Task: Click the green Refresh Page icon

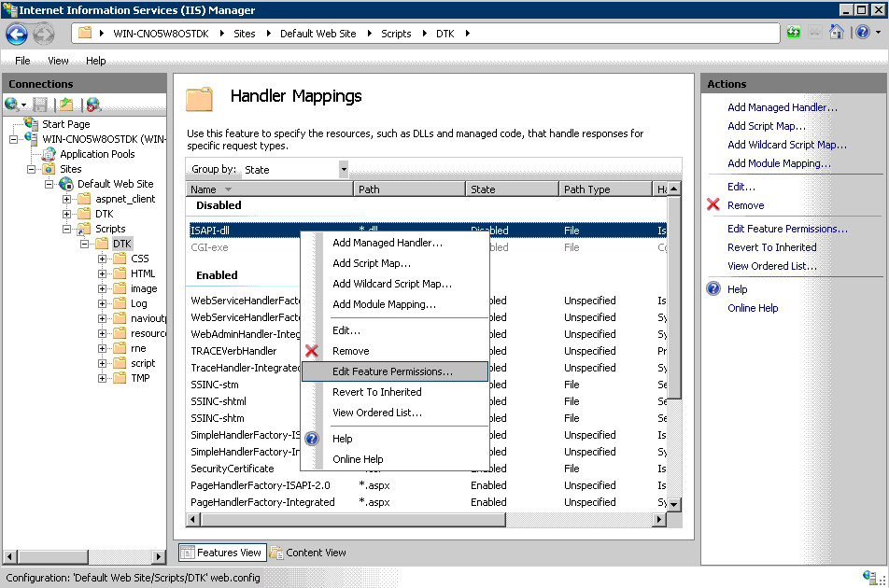Action: click(793, 33)
